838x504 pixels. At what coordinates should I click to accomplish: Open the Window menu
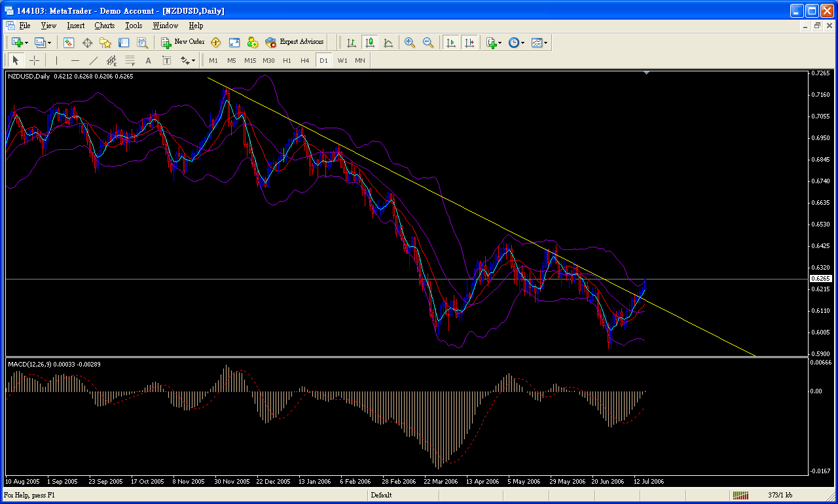(165, 26)
